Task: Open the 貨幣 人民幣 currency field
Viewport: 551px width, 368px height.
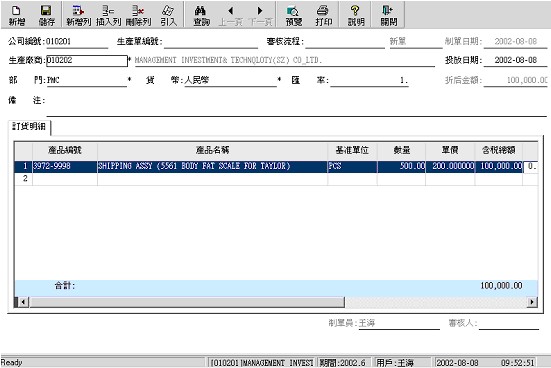Action: (231, 80)
